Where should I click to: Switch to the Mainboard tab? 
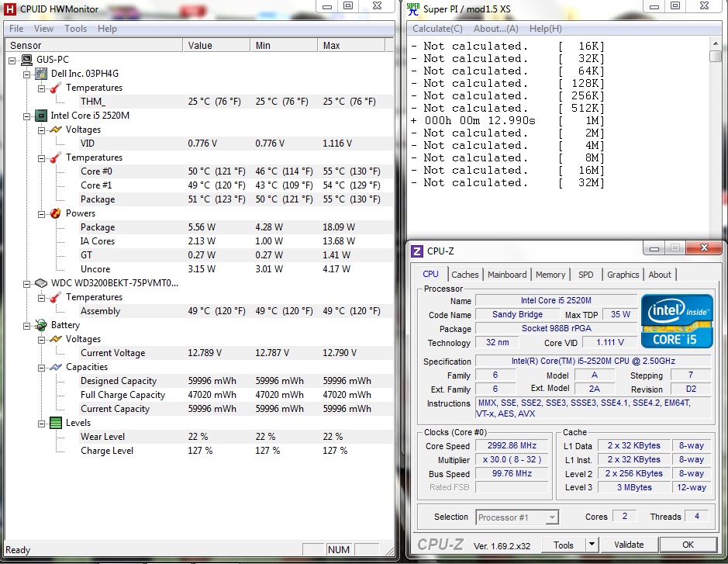pos(507,275)
